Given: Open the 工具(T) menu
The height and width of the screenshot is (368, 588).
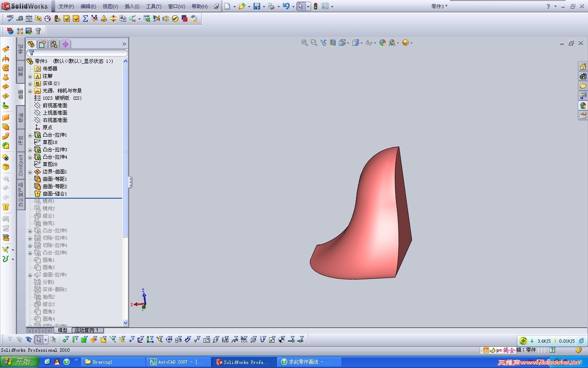Looking at the screenshot, I should [154, 6].
